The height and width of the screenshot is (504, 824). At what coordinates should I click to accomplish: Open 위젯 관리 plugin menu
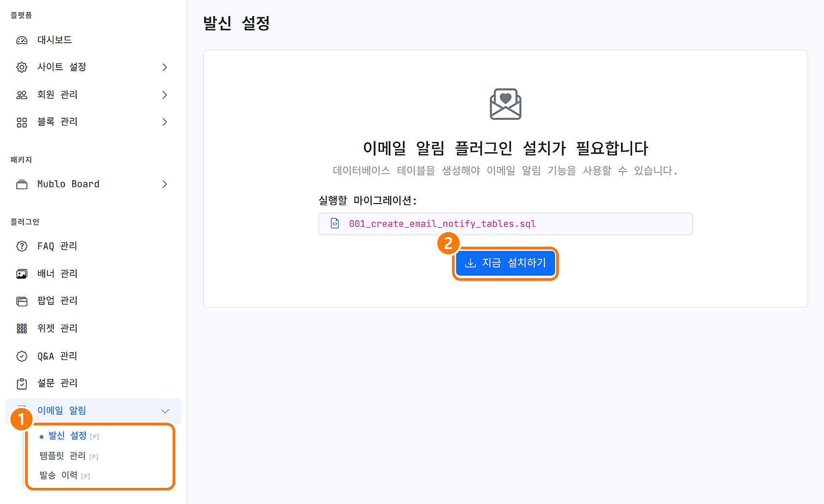[x=57, y=328]
